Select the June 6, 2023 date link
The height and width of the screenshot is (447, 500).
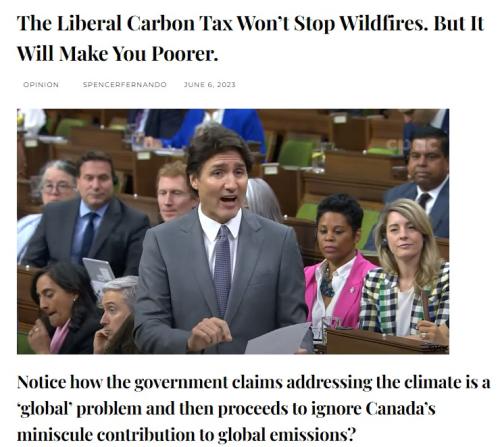210,85
